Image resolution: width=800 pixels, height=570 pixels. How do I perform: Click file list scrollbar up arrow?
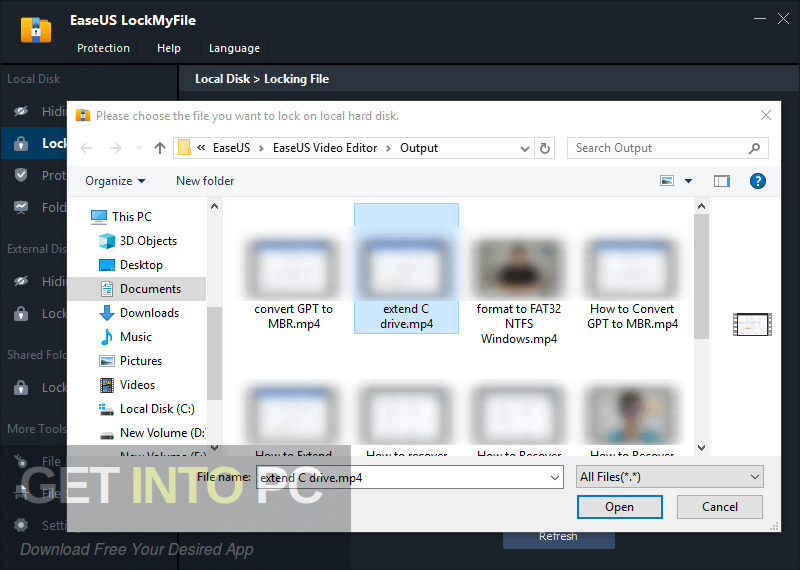tap(702, 207)
